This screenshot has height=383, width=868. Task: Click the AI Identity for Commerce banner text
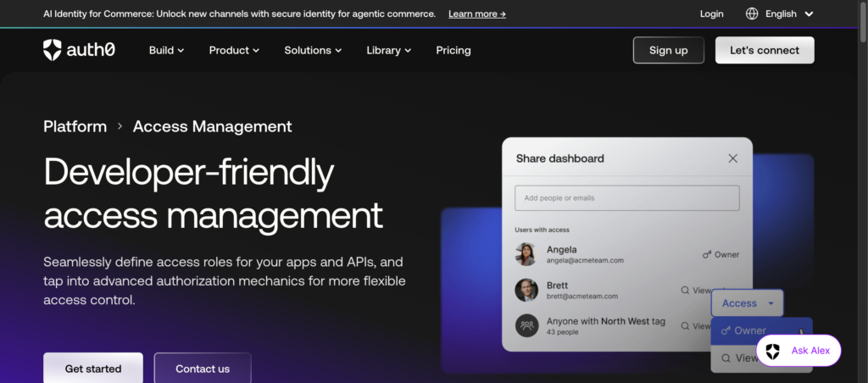point(239,14)
